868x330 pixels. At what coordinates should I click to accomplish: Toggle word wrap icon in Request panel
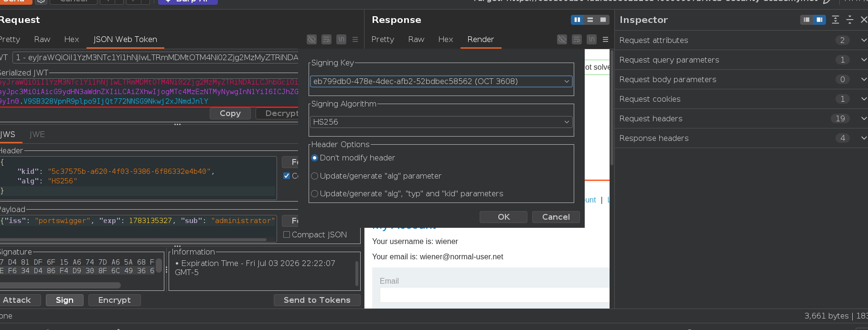pos(326,40)
